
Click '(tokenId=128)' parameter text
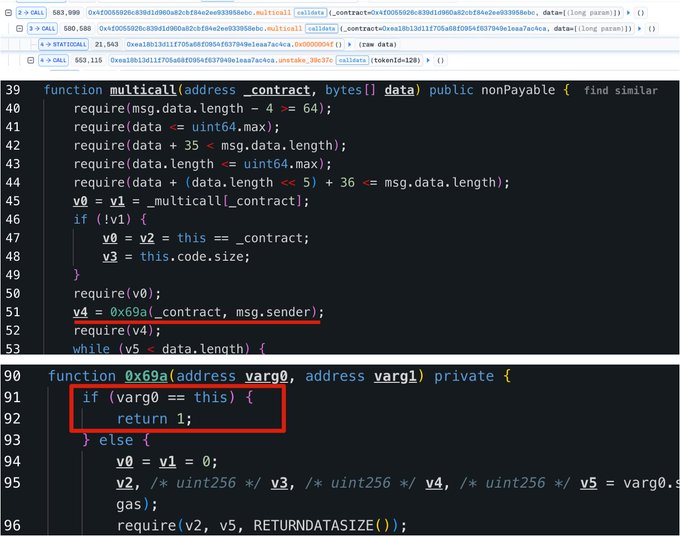[396, 60]
